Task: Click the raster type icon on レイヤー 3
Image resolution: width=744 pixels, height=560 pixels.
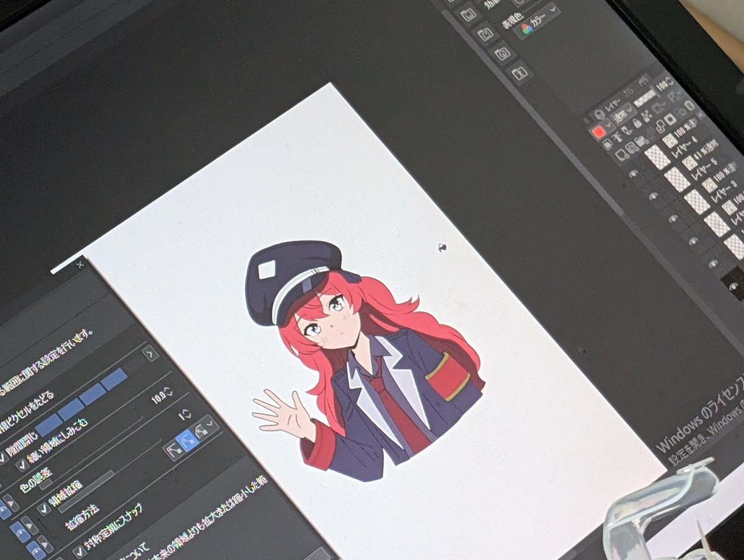Action: [x=709, y=185]
